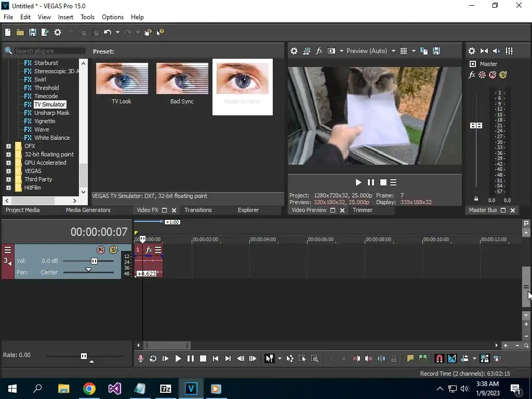
Task: Go to end of project
Action: tap(228, 358)
